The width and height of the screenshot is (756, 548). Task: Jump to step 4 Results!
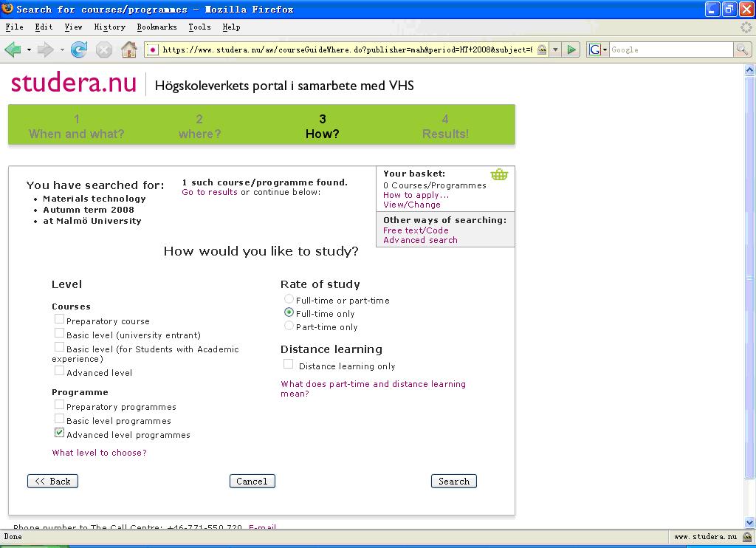(x=445, y=126)
